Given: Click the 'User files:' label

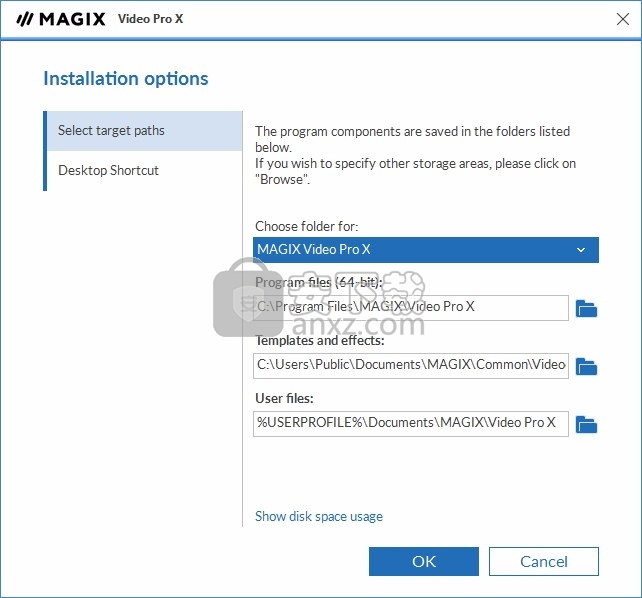Looking at the screenshot, I should click(284, 398).
